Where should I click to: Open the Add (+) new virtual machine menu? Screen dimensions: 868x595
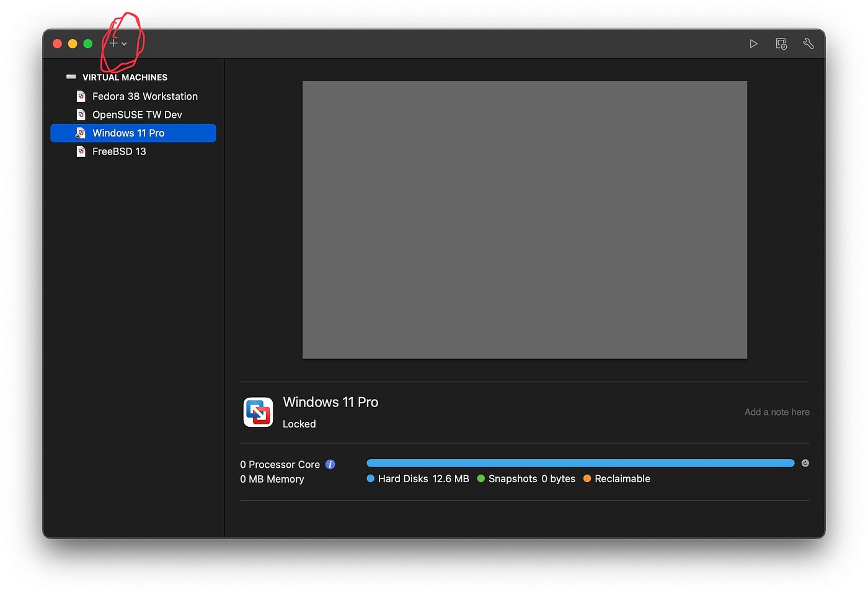[x=118, y=43]
